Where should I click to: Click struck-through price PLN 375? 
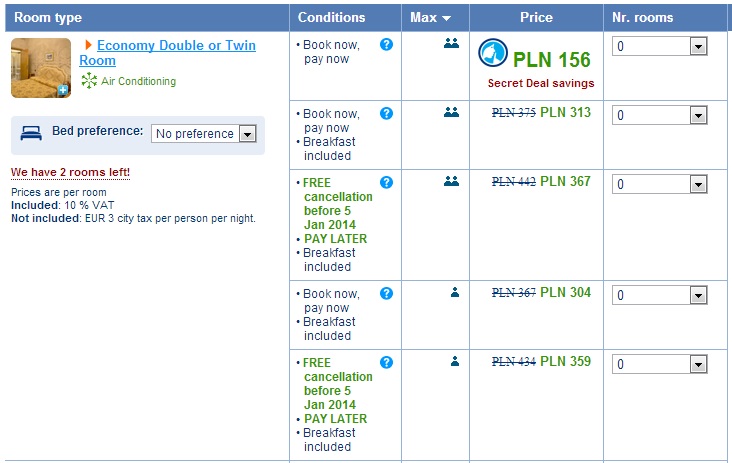point(514,113)
